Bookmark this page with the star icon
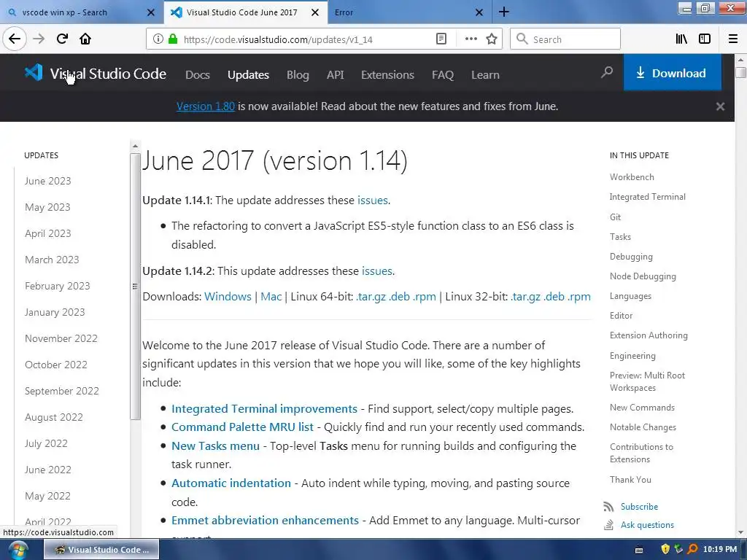The image size is (747, 560). [x=492, y=39]
